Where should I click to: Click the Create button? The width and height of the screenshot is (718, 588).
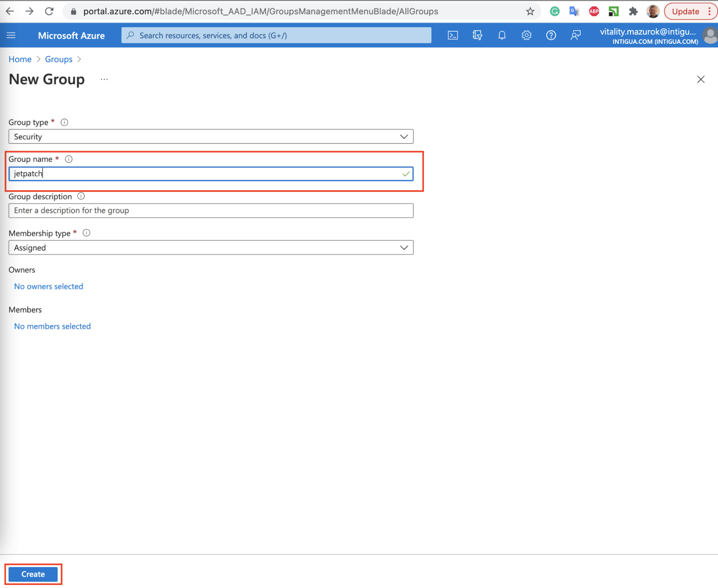pyautogui.click(x=33, y=574)
